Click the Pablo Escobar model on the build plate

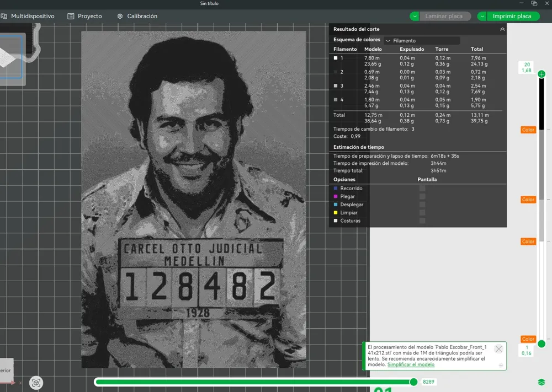(x=194, y=200)
